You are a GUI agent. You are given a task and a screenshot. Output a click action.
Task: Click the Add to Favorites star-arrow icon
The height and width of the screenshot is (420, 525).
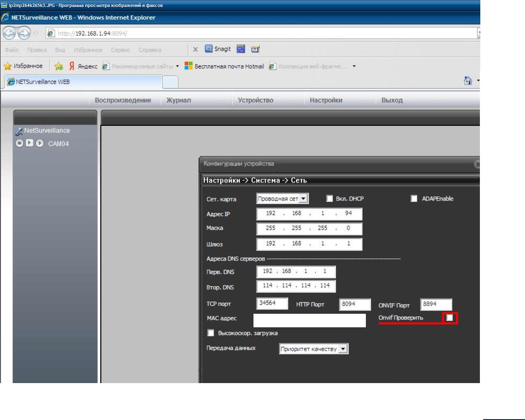59,66
